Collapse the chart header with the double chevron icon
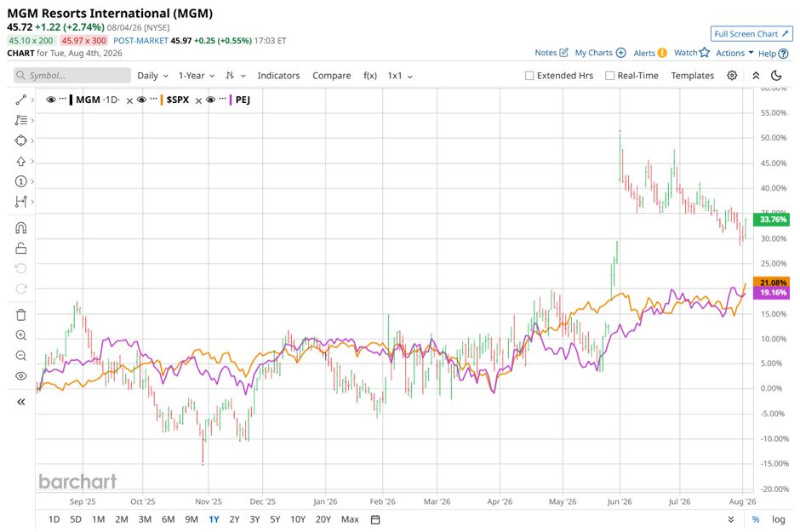 click(756, 76)
